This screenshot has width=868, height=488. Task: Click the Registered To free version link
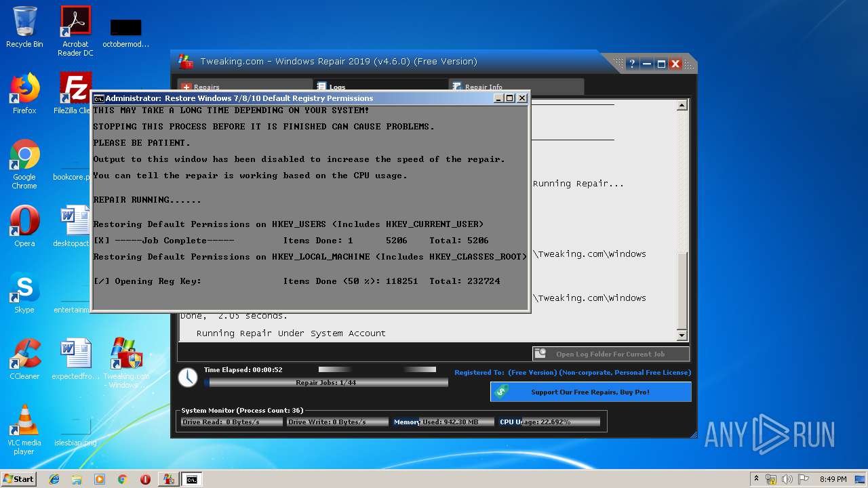pos(573,372)
